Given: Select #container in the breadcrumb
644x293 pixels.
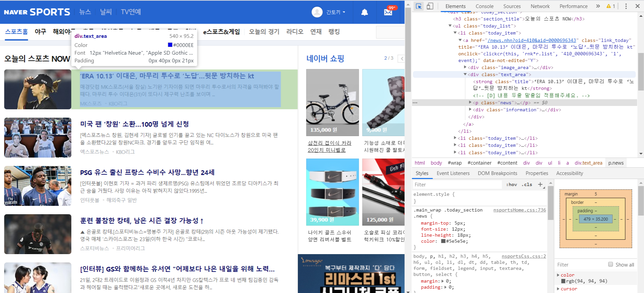Looking at the screenshot, I should [479, 163].
